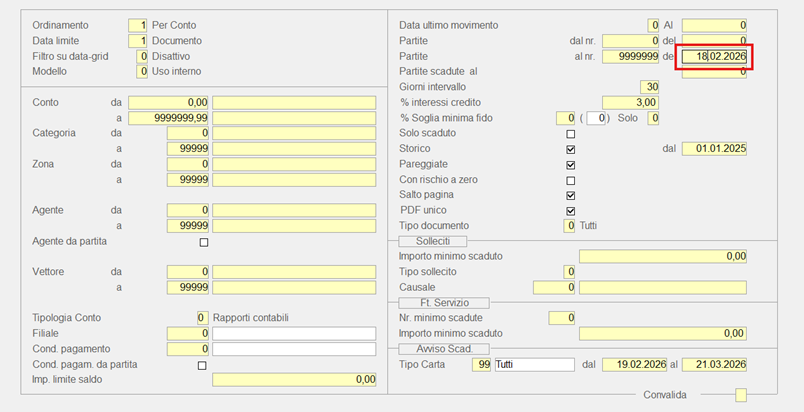Enable Con rischio a zero checkbox

(571, 180)
